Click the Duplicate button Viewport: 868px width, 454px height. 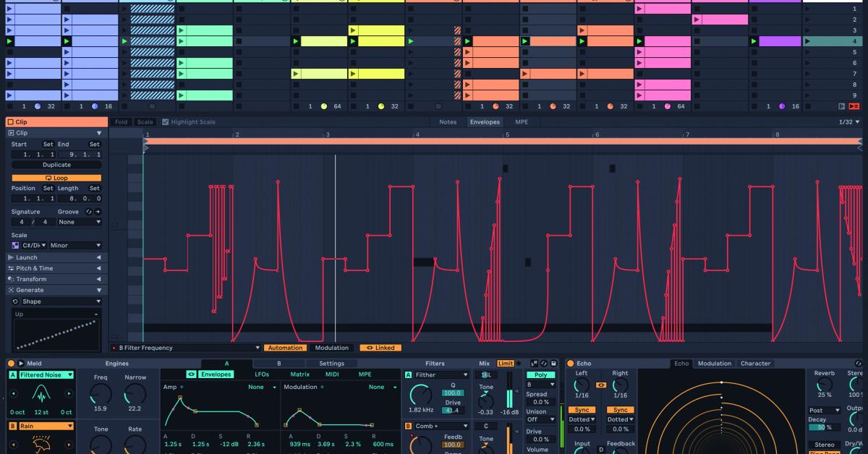point(56,165)
